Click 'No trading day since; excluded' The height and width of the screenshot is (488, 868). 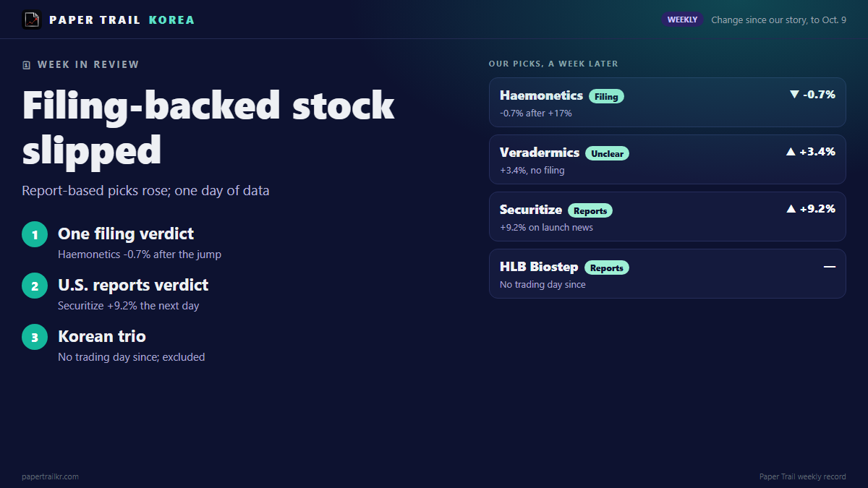132,357
